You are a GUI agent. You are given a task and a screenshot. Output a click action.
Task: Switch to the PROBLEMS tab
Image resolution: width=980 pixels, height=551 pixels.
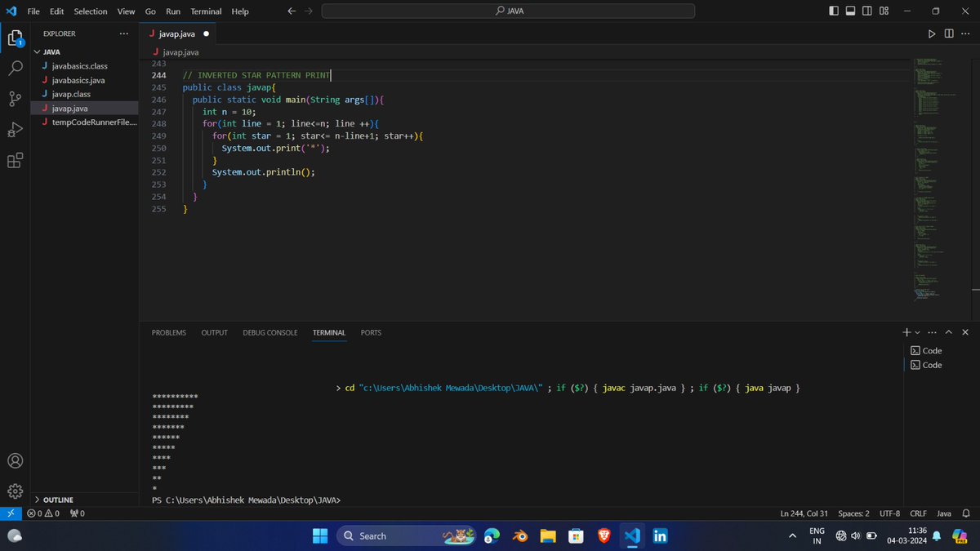[168, 332]
